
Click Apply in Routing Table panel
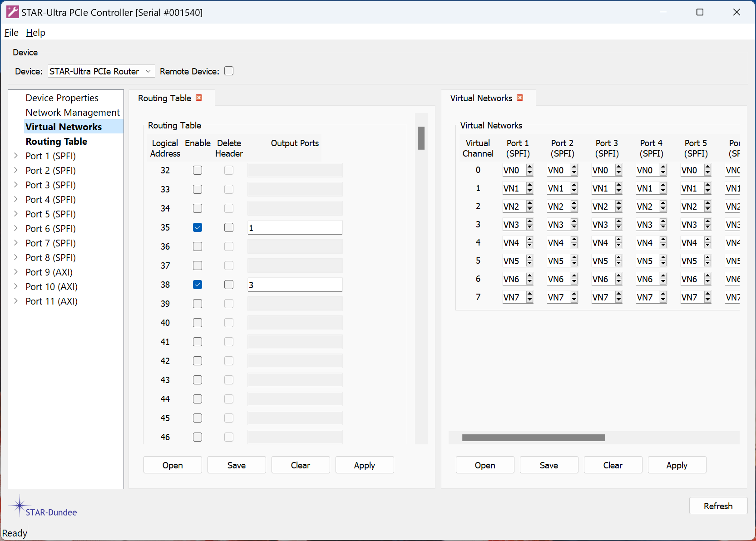365,465
